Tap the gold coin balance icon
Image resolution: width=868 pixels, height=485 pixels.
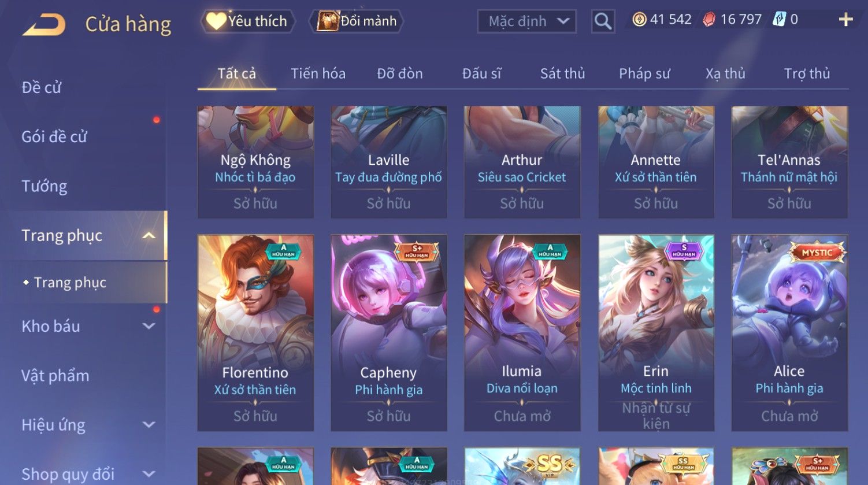(639, 20)
